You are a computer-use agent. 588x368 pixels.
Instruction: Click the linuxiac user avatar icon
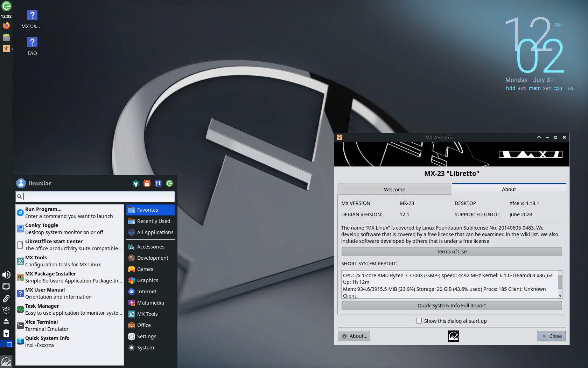[x=21, y=183]
